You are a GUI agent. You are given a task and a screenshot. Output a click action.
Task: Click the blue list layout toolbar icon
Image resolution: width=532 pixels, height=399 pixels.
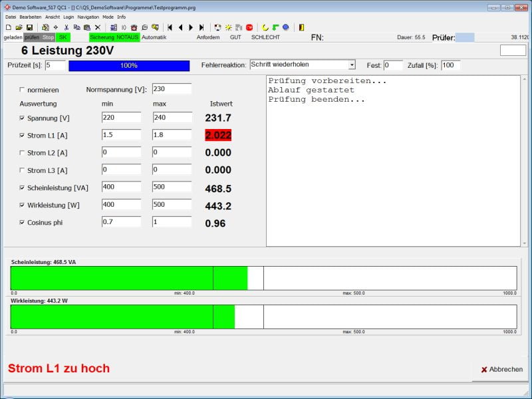(114, 27)
